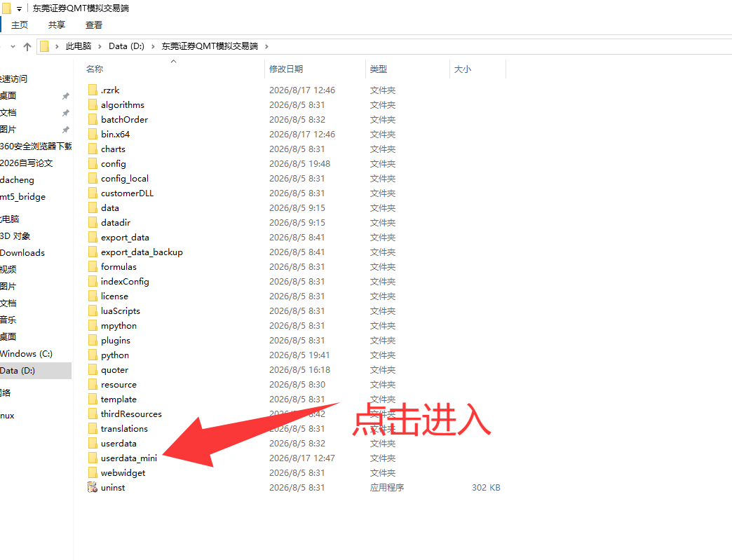Click the uninst application icon
The height and width of the screenshot is (560, 732).
[93, 487]
